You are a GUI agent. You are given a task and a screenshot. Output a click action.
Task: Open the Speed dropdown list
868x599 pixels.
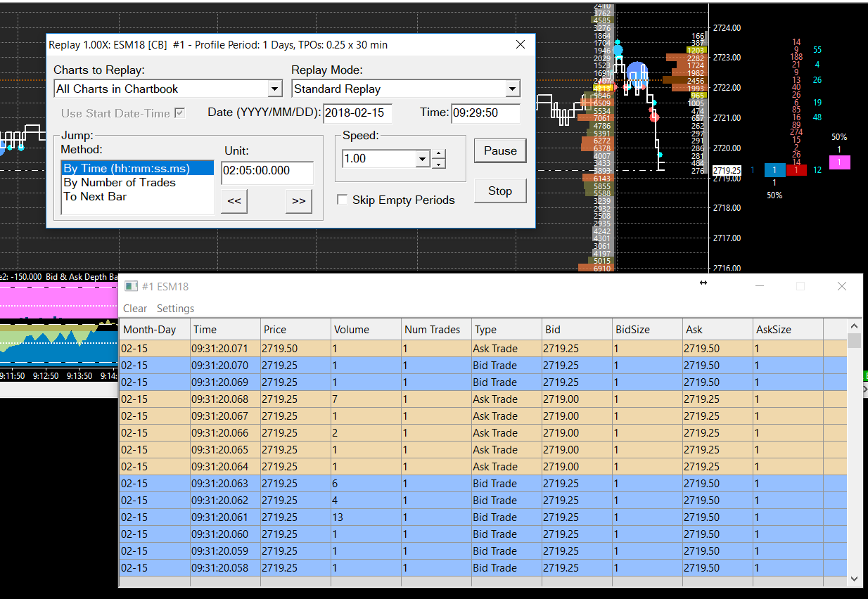click(422, 159)
